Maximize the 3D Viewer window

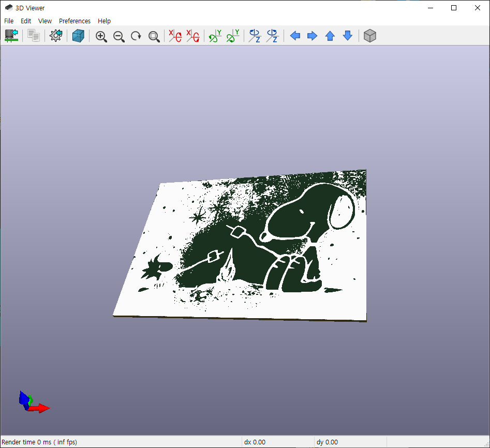(454, 8)
